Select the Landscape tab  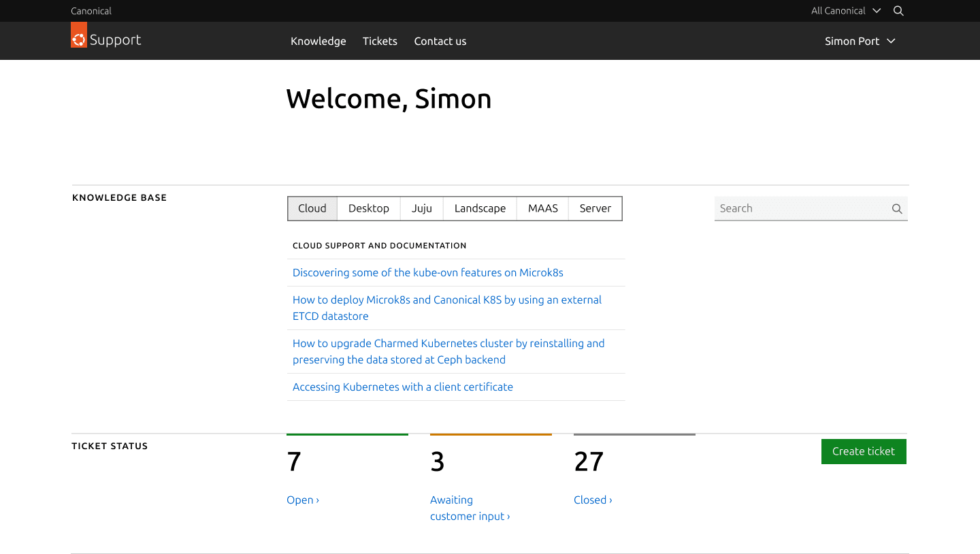(480, 208)
